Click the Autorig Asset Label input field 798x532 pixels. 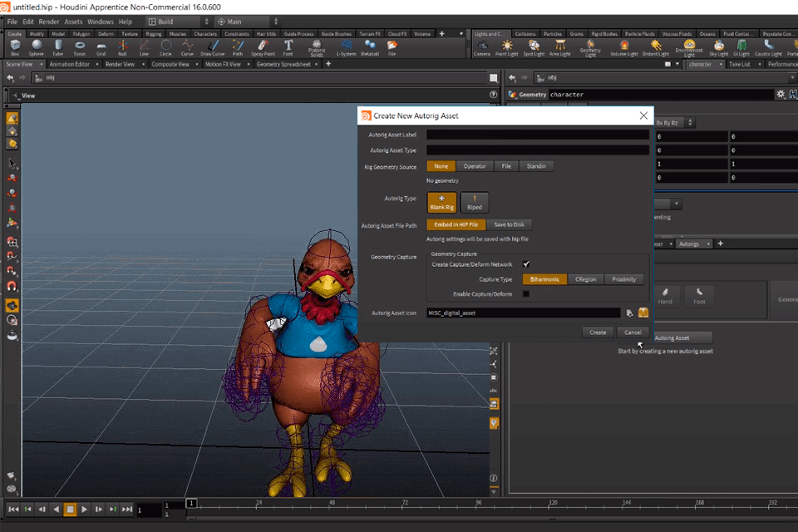(536, 133)
